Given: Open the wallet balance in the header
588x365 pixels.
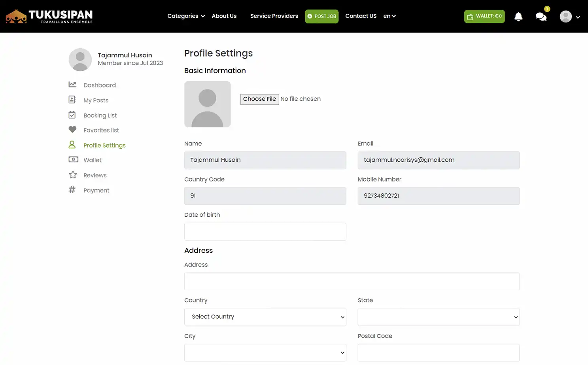Looking at the screenshot, I should click(x=484, y=16).
